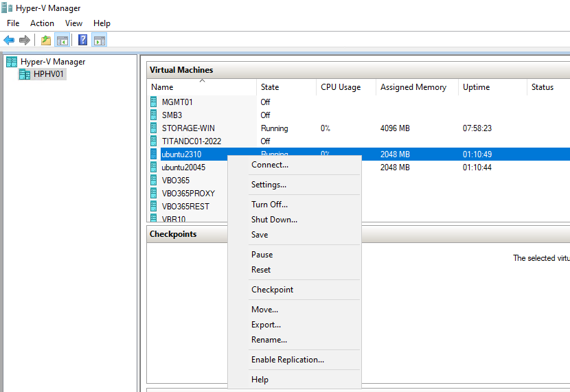Choose Move... from the context menu
Image resolution: width=570 pixels, height=392 pixels.
295,310
